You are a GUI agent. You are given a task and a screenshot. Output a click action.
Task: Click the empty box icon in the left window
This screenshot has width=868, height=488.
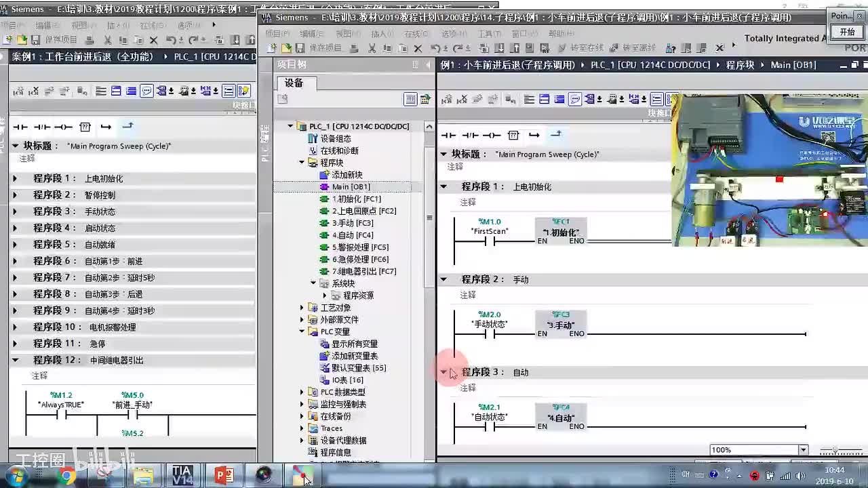click(85, 127)
